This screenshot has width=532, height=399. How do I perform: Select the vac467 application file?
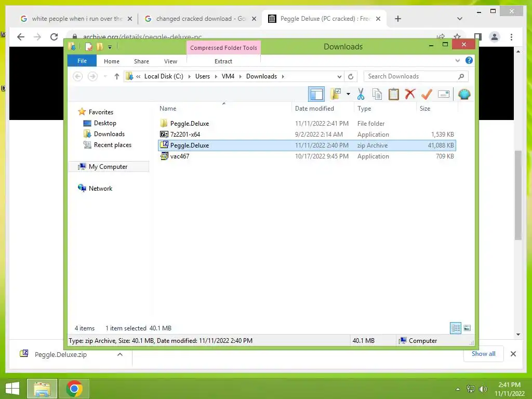pyautogui.click(x=307, y=156)
